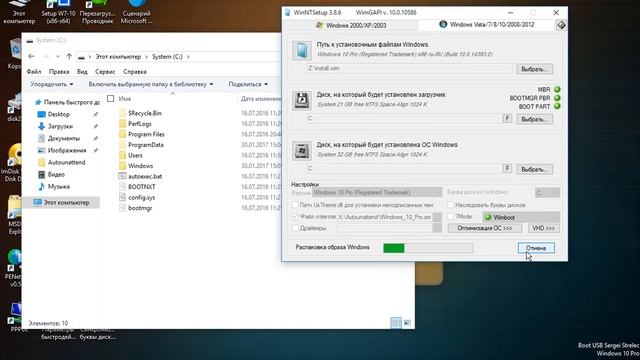
Task: Toggle the Файл ответов checkbox
Action: click(295, 216)
